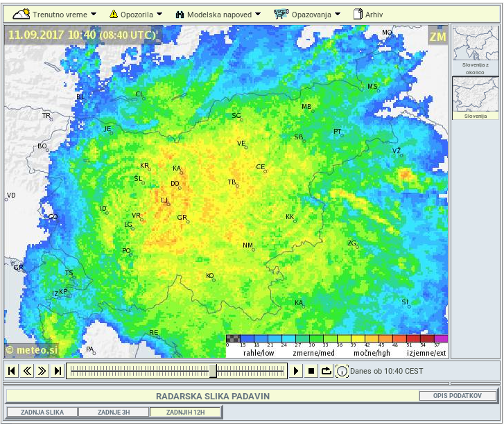Jump to the first radar frame
This screenshot has width=504, height=425.
pyautogui.click(x=12, y=371)
